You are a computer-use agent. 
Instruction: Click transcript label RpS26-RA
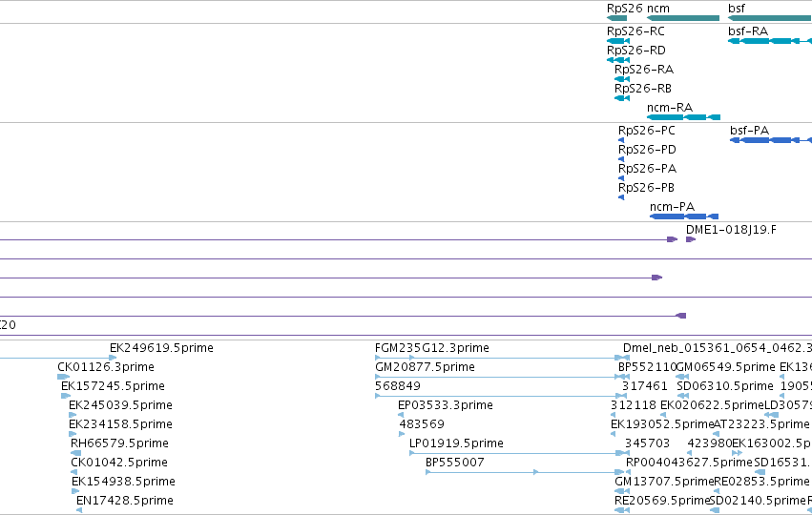click(x=644, y=70)
